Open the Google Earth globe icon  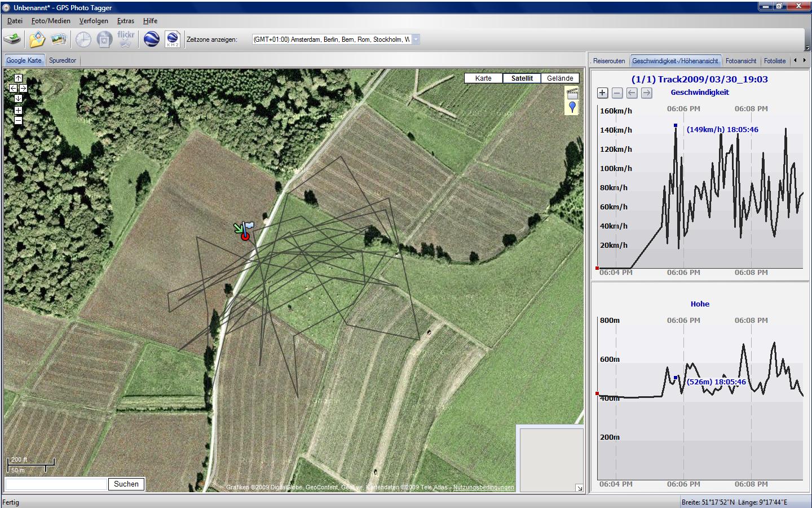coord(151,40)
